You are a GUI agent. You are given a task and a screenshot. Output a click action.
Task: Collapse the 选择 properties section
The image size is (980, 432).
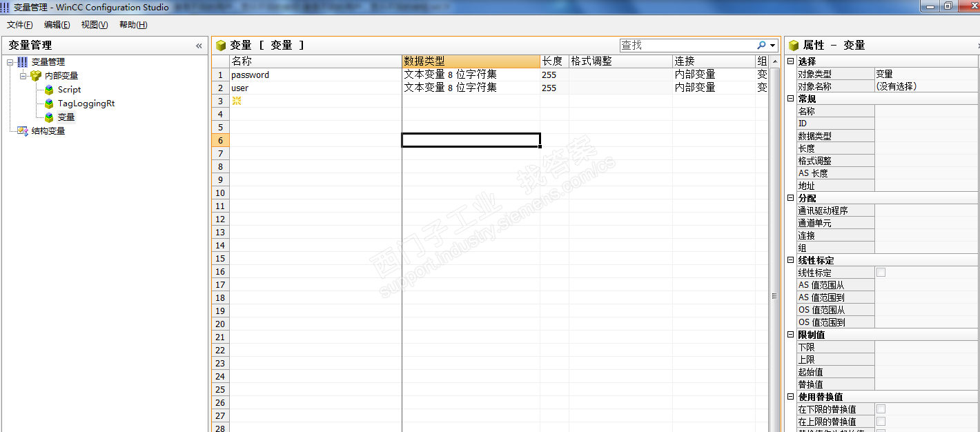[791, 61]
